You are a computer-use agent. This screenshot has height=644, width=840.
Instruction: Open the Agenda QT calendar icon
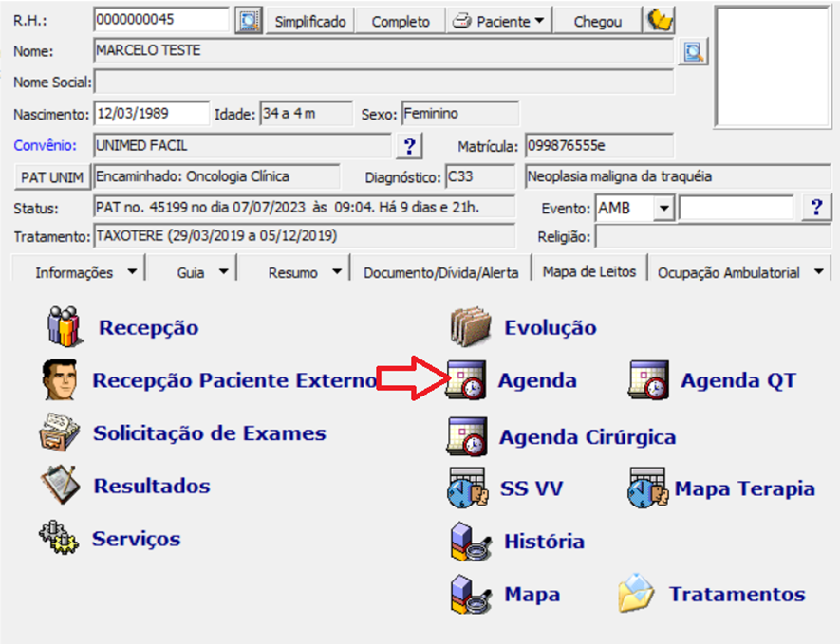[648, 379]
